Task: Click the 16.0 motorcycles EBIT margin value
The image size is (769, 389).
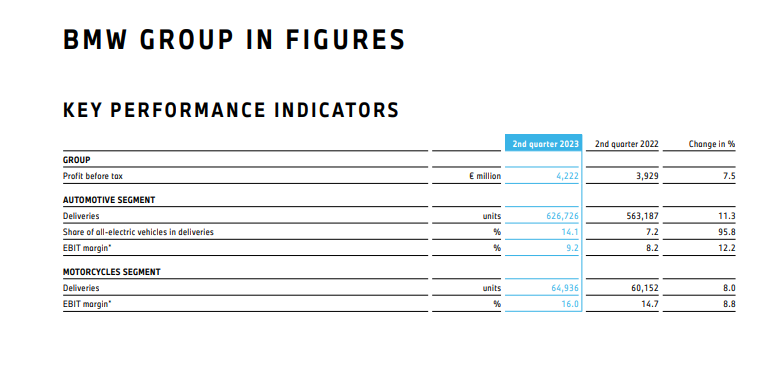Action: coord(570,304)
